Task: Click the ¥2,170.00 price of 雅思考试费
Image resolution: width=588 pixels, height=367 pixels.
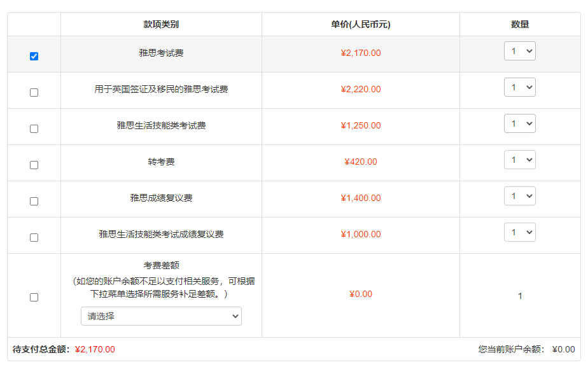Action: coord(360,53)
